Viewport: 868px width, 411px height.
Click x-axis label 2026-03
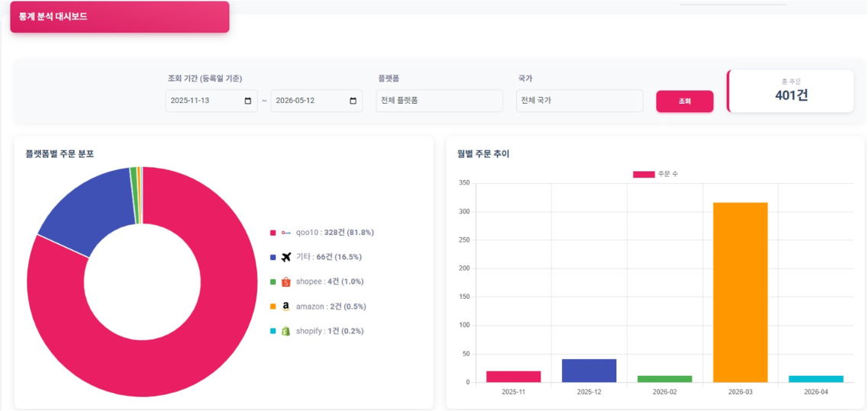click(740, 392)
